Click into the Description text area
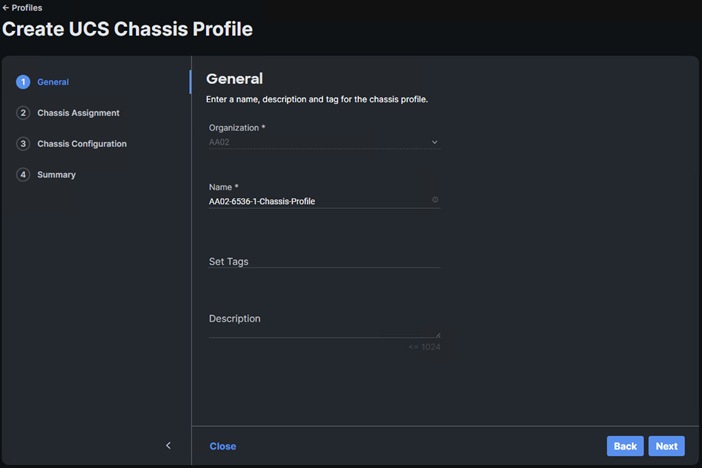The image size is (702, 468). (324, 324)
